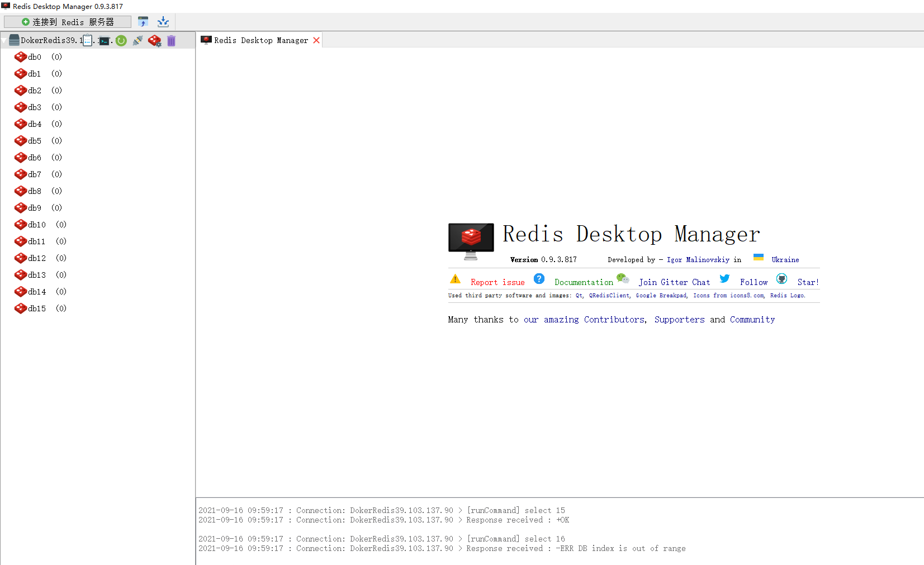Click the red icon beside db4
The height and width of the screenshot is (565, 924).
coord(21,124)
